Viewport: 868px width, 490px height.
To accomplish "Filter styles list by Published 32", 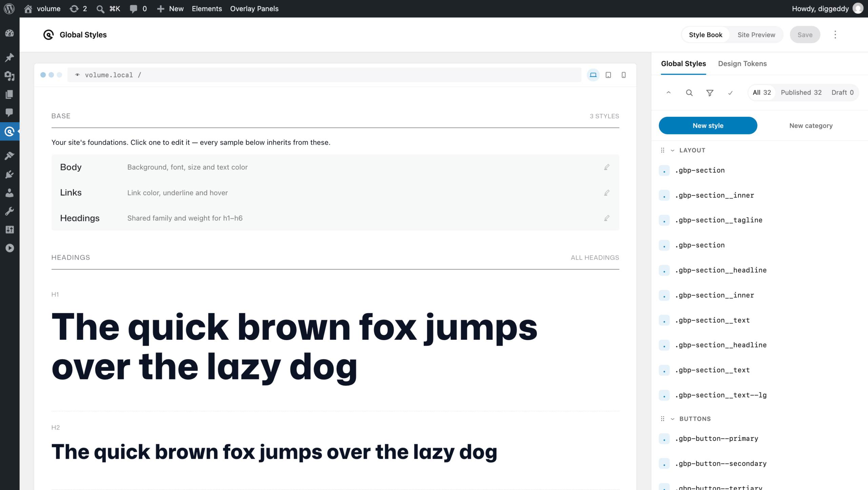I will [801, 92].
